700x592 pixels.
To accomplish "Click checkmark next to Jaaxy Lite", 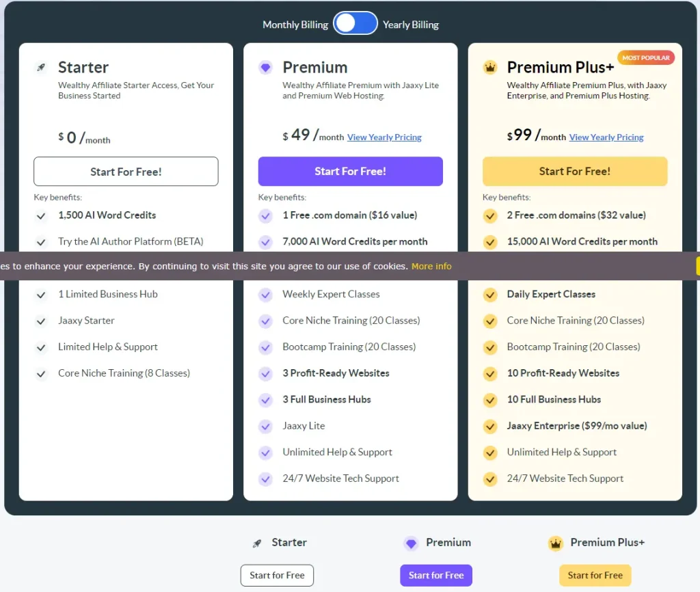I will click(x=265, y=427).
